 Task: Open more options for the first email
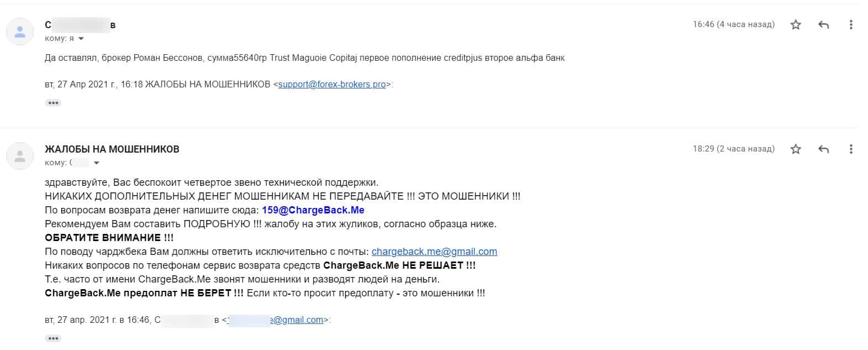tap(851, 25)
